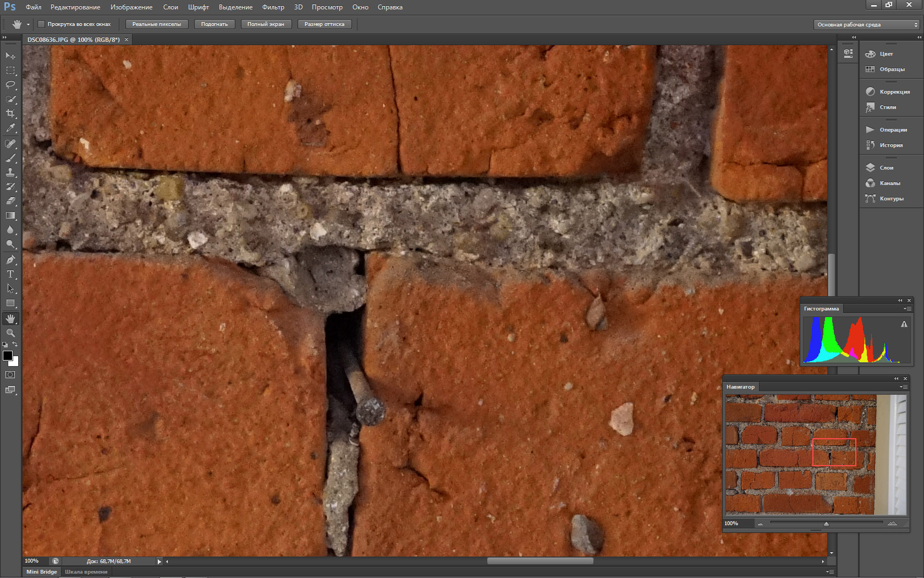Choose the Horizontal Type tool
Viewport: 924px width, 578px height.
point(10,274)
